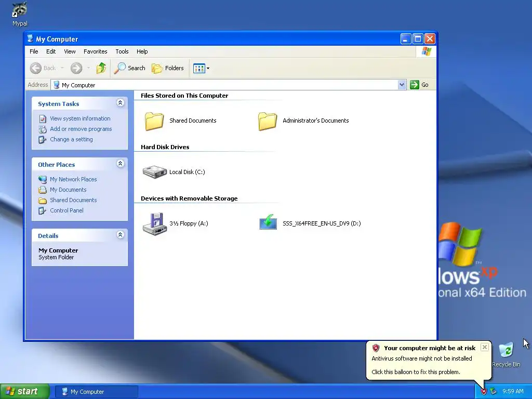Collapse the Details panel
Screen dimensions: 532x399
click(x=120, y=235)
